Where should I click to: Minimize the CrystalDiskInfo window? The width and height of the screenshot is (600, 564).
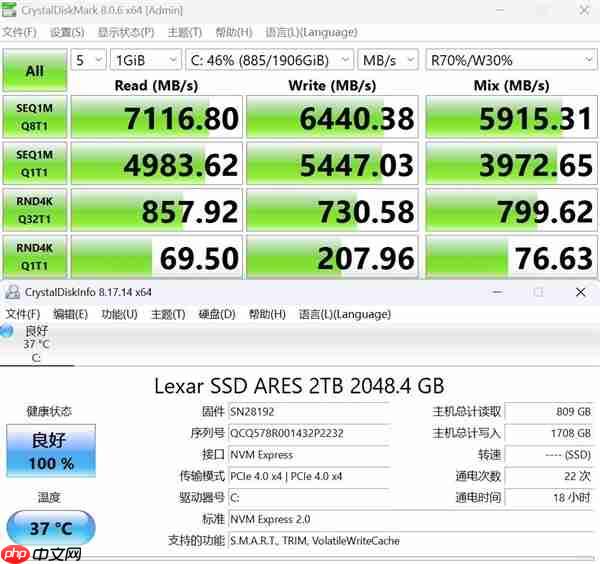[x=497, y=292]
